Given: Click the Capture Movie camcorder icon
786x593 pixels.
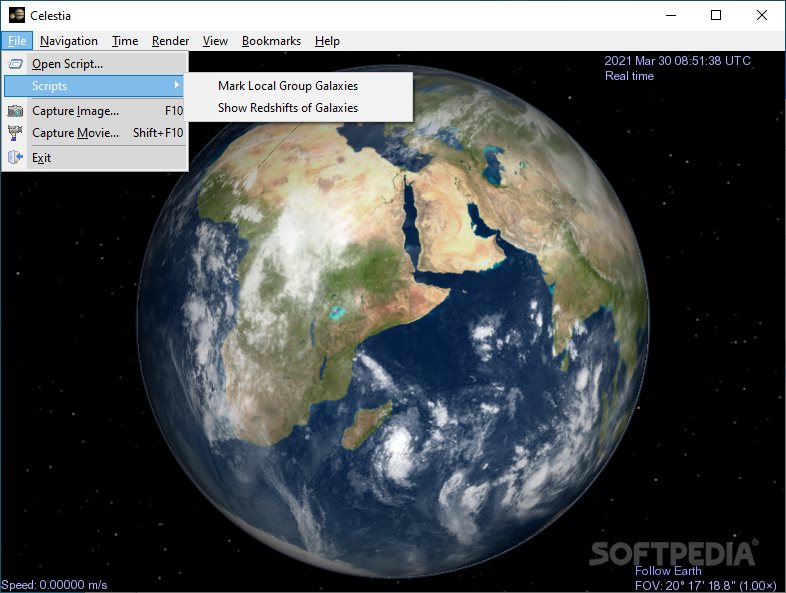Looking at the screenshot, I should 16,133.
